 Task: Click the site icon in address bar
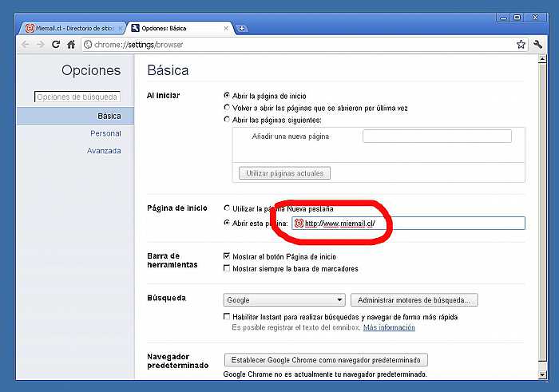click(x=88, y=45)
